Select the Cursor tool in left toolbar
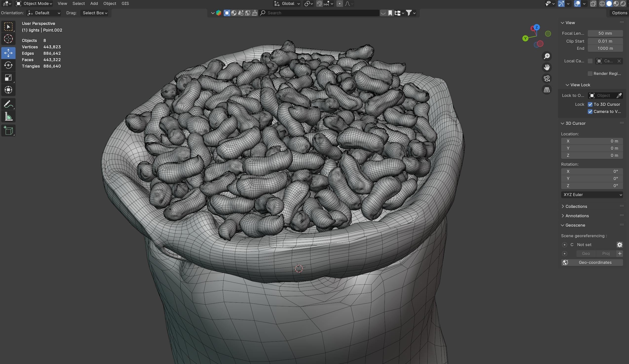629x364 pixels. click(8, 39)
